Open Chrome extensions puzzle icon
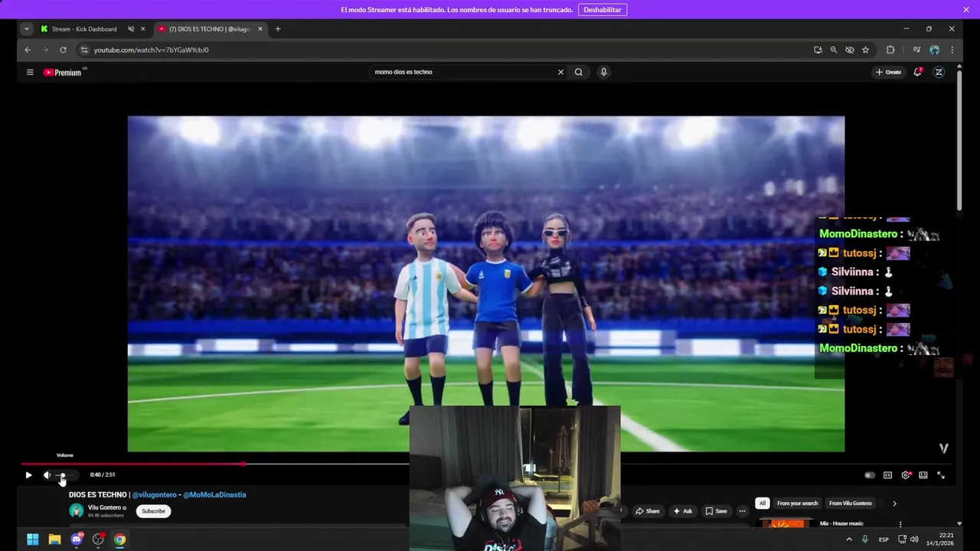 890,50
